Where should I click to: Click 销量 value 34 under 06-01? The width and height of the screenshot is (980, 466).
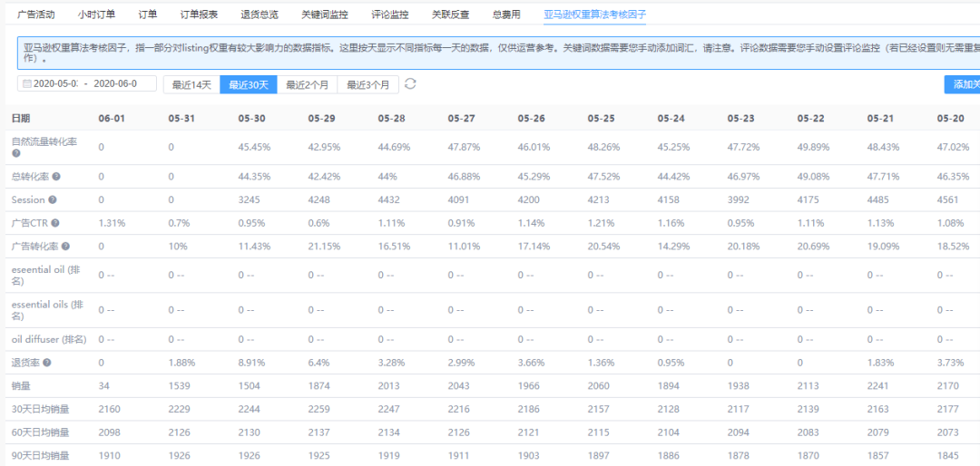click(103, 386)
